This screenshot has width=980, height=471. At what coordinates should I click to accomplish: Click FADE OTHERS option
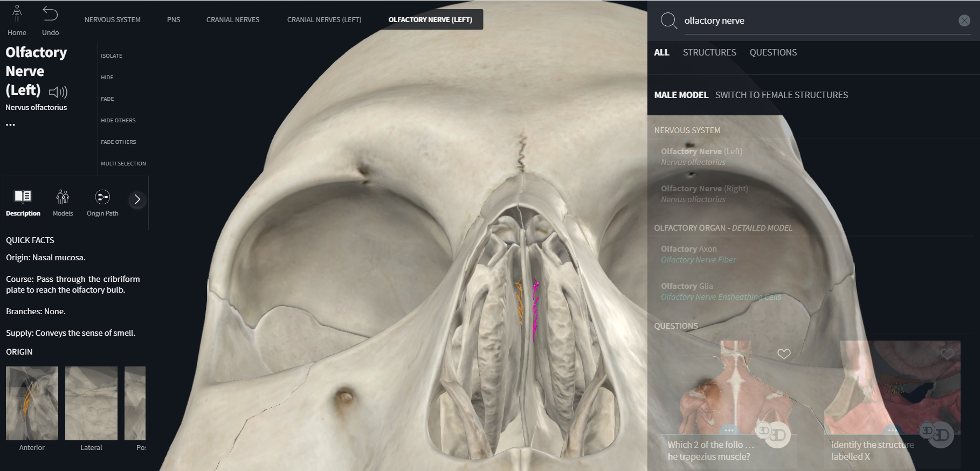(x=119, y=142)
